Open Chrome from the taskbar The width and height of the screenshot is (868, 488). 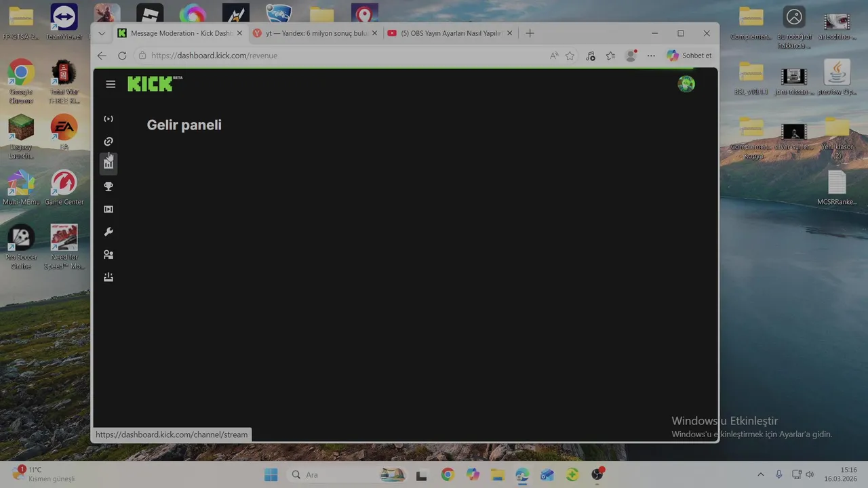pos(447,474)
